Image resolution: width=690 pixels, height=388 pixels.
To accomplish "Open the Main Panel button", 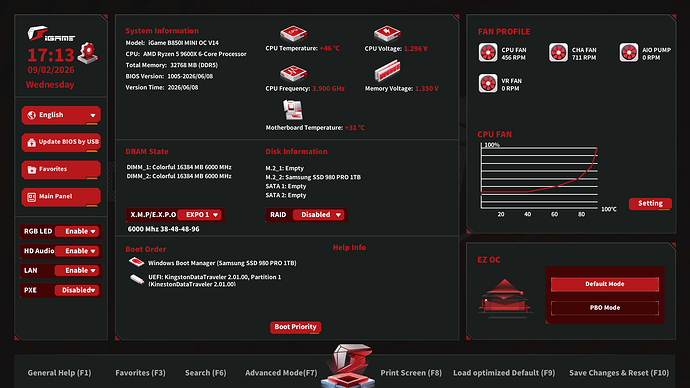I will (x=61, y=197).
